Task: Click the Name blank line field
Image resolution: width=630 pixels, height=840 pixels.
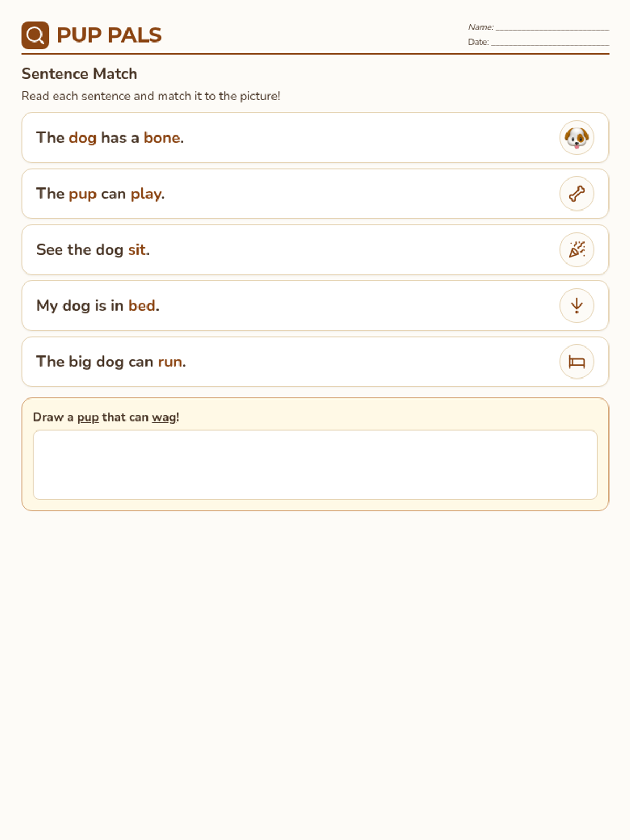Action: tap(552, 28)
